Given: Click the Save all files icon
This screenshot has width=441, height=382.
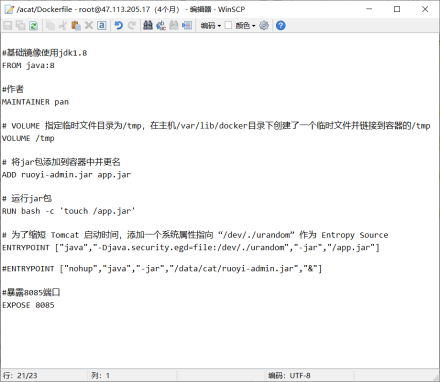Looking at the screenshot, I should (x=21, y=25).
